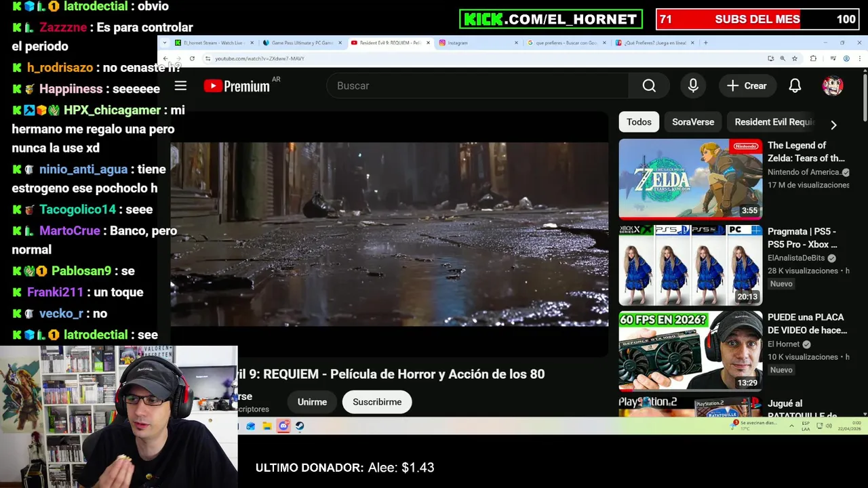This screenshot has width=868, height=488.
Task: Open the Discord icon in the taskbar
Action: tap(283, 426)
